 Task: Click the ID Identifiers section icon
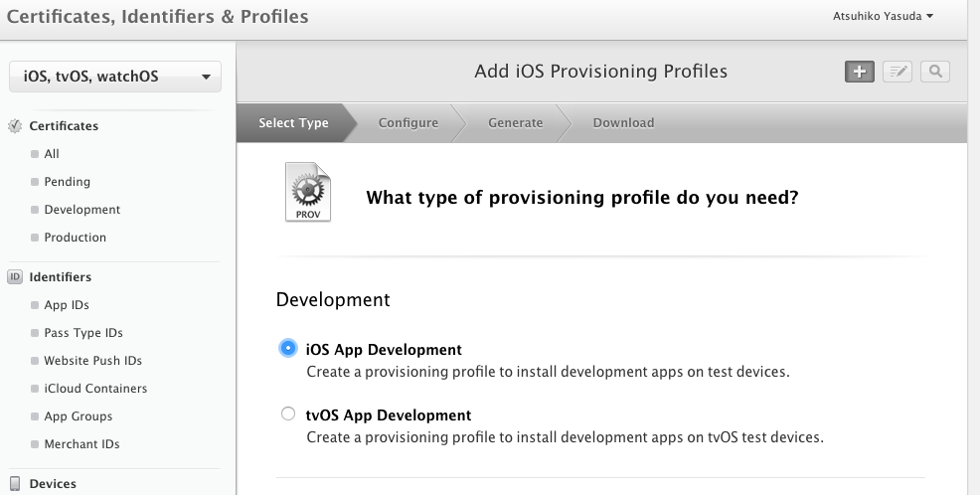(x=15, y=276)
